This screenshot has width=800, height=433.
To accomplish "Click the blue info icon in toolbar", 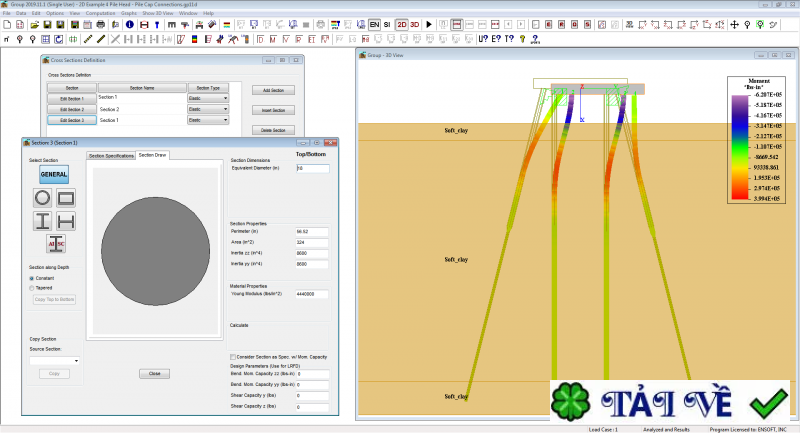I will (x=130, y=24).
